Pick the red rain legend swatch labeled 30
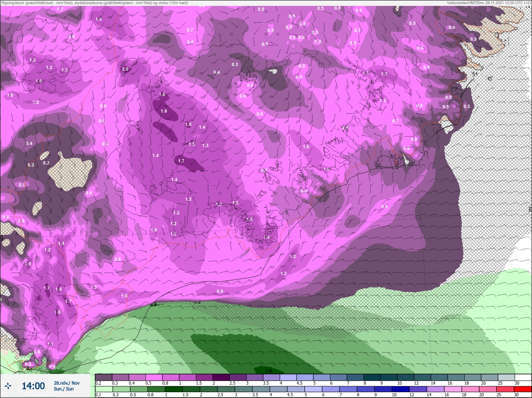This screenshot has height=398, width=532. pyautogui.click(x=522, y=389)
